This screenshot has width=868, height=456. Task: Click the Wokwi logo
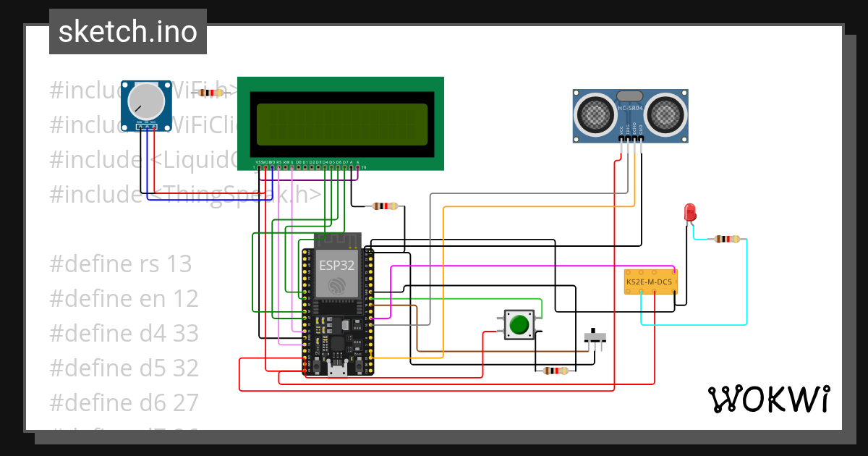[x=770, y=399]
